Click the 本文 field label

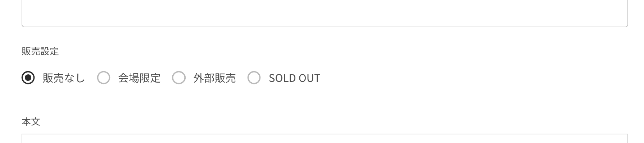click(x=31, y=122)
